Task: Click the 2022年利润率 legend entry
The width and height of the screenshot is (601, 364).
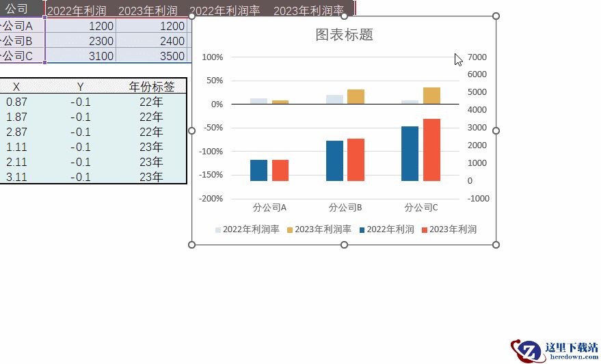Action: point(248,229)
